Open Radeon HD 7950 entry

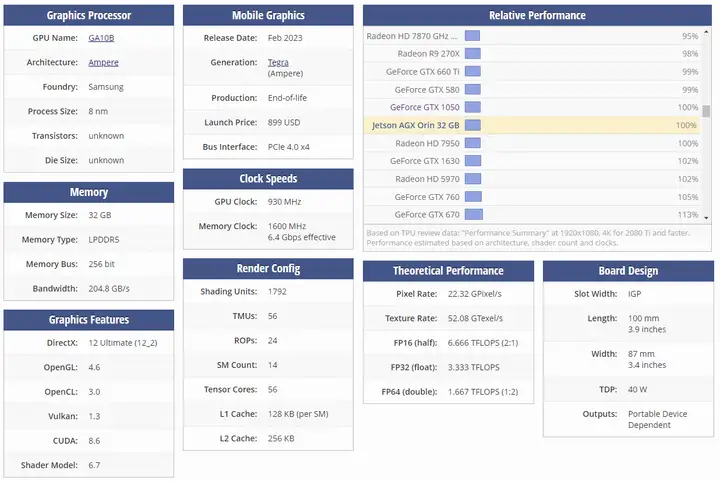click(427, 143)
